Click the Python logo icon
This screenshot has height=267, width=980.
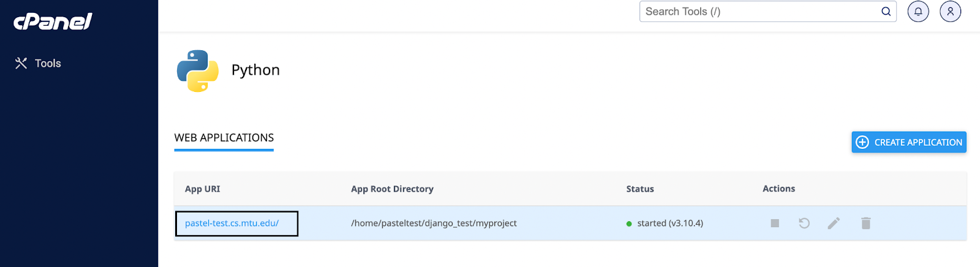click(x=198, y=70)
